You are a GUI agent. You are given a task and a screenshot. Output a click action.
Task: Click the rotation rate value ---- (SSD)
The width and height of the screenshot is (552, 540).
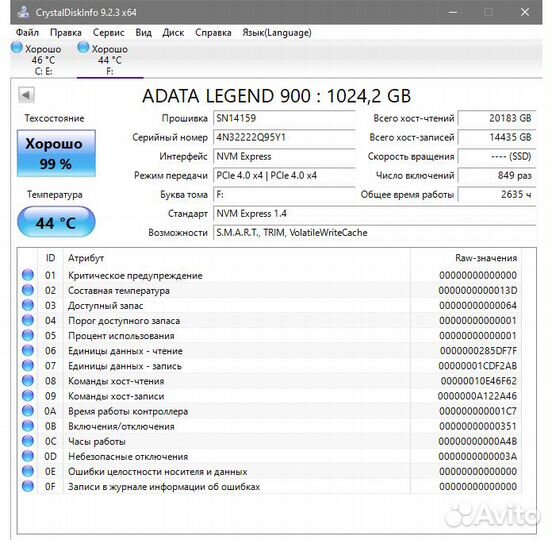[x=497, y=156]
